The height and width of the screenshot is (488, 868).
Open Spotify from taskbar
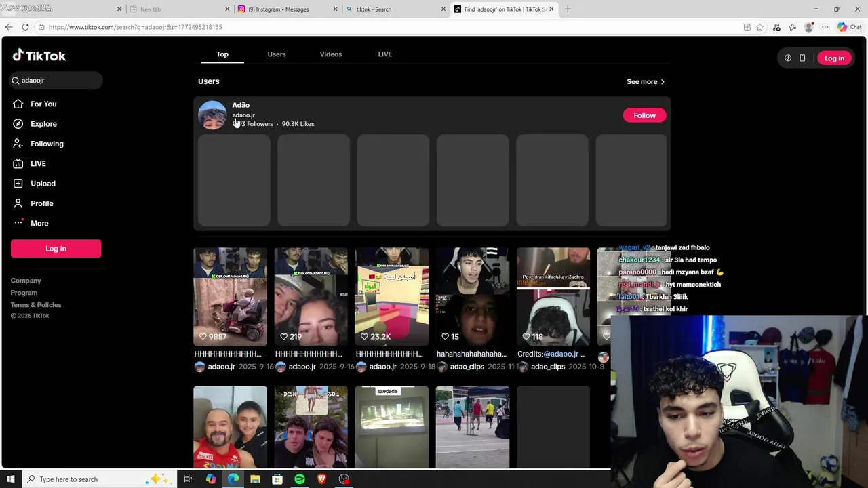(x=300, y=479)
